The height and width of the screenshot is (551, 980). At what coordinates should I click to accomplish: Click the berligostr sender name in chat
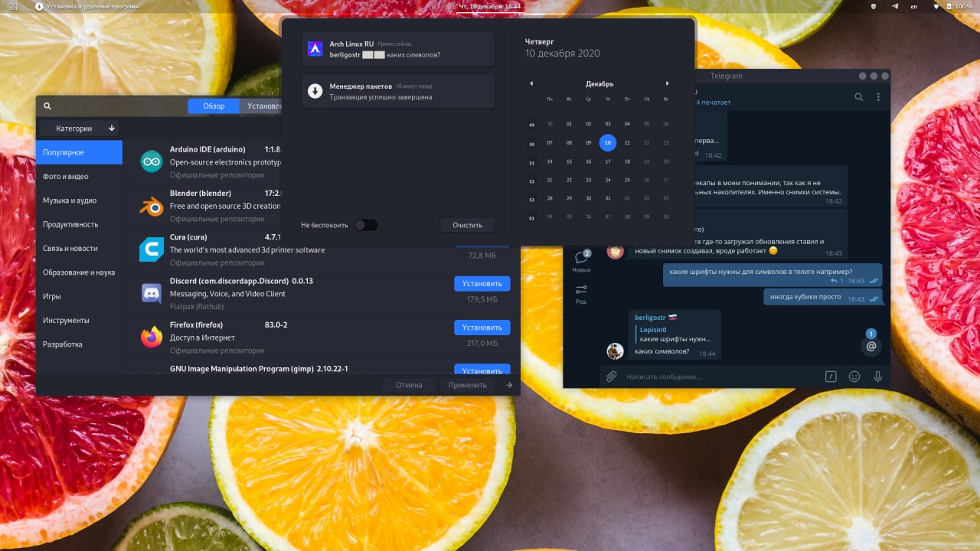(651, 317)
